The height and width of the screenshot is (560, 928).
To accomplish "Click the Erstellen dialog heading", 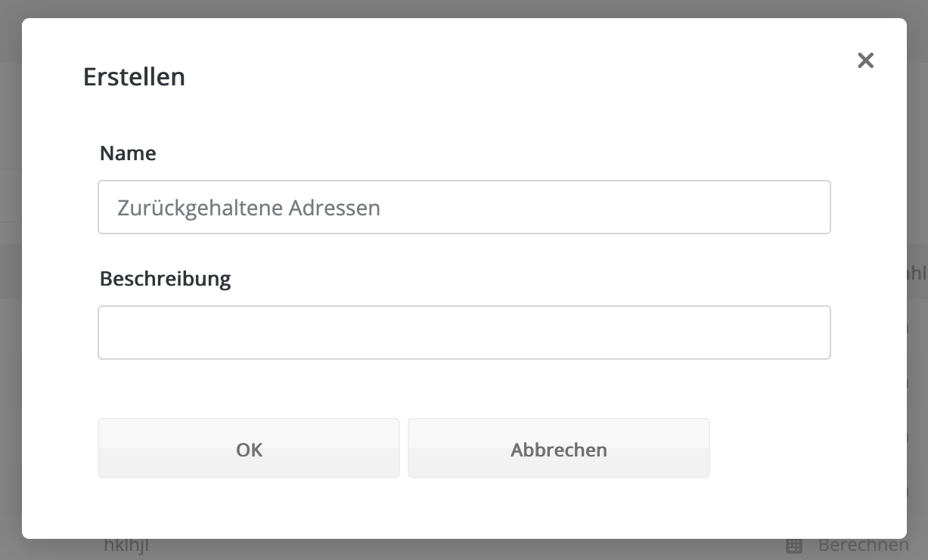I will tap(134, 77).
